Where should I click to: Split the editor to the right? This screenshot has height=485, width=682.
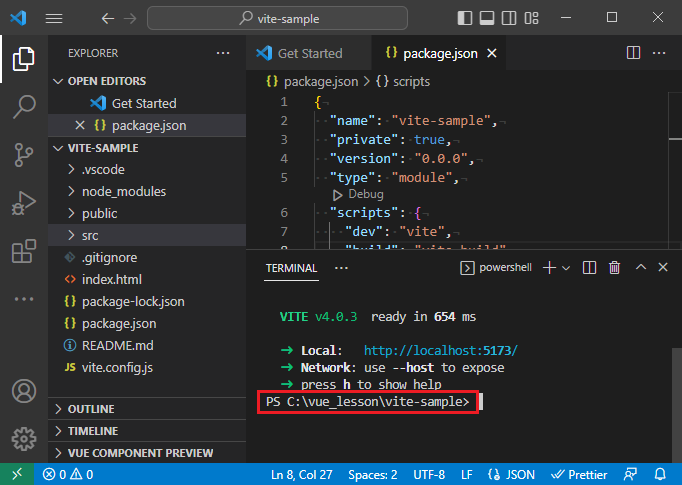(633, 53)
